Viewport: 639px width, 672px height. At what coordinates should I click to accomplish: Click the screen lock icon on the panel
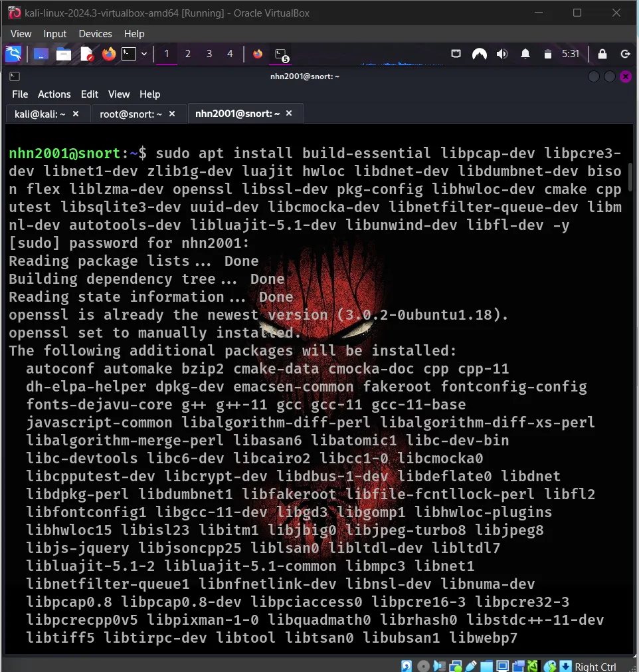click(x=602, y=55)
